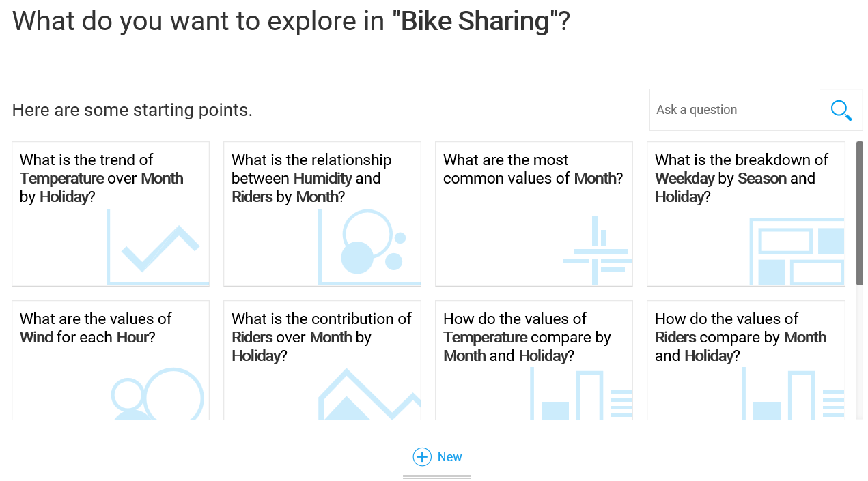Screen dimensions: 868x481
Task: Click the bar chart icon on Temperature compare card
Action: pos(580,395)
